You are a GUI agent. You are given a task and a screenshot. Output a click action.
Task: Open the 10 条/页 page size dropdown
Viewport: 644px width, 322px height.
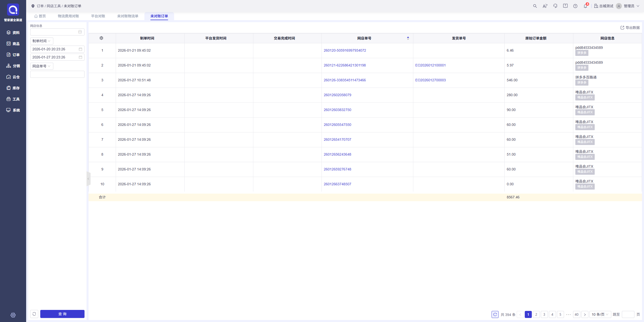tap(600, 314)
